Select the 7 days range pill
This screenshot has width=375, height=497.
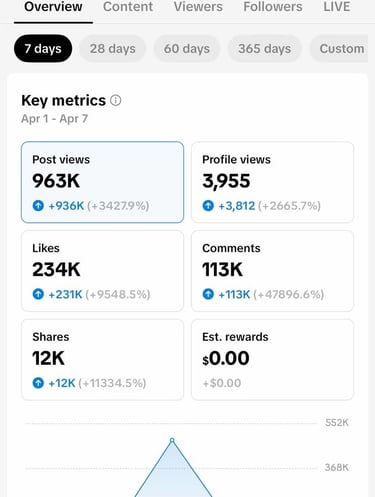tap(43, 49)
